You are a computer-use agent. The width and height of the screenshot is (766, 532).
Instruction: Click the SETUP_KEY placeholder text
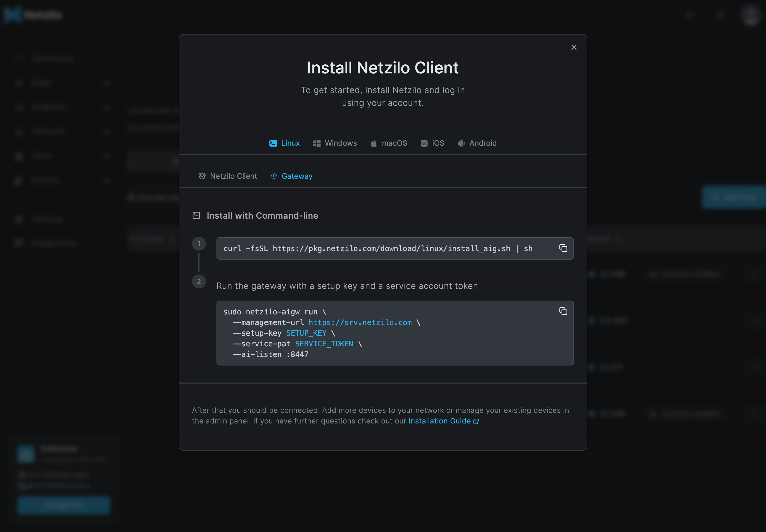pos(306,333)
